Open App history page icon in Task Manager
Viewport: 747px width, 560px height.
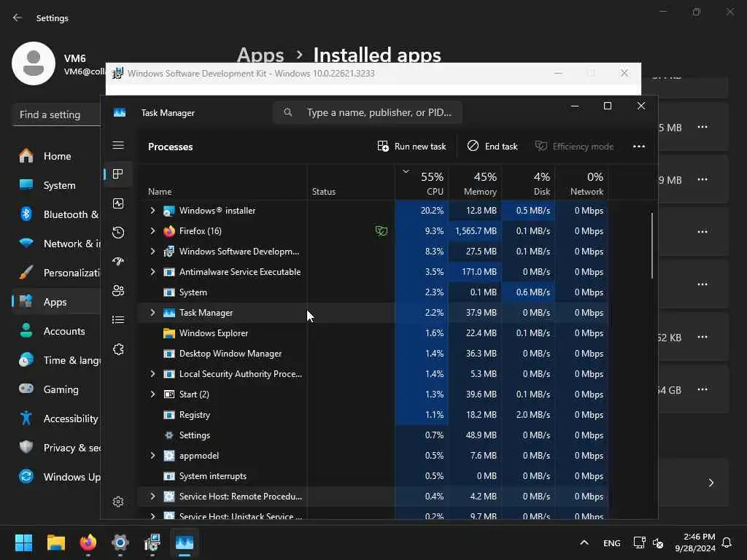tap(118, 233)
